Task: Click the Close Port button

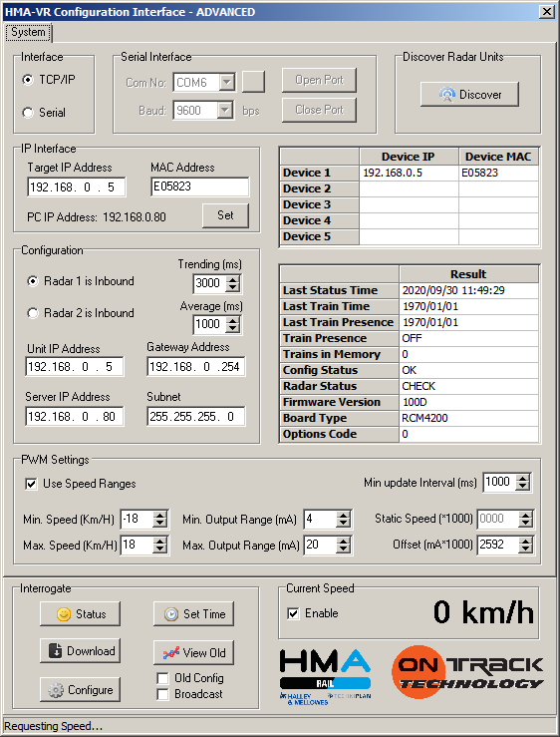Action: click(x=319, y=110)
